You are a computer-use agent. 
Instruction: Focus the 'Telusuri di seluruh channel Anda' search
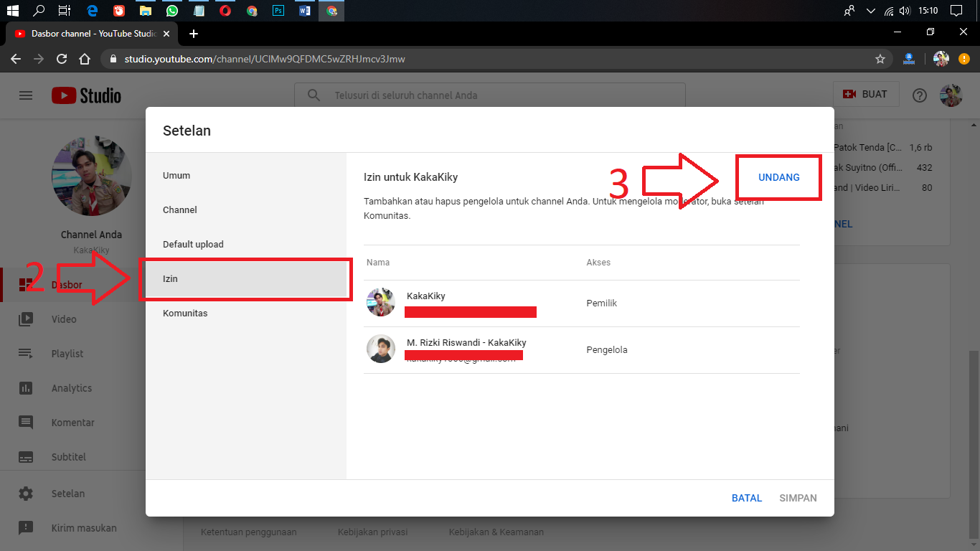(490, 95)
